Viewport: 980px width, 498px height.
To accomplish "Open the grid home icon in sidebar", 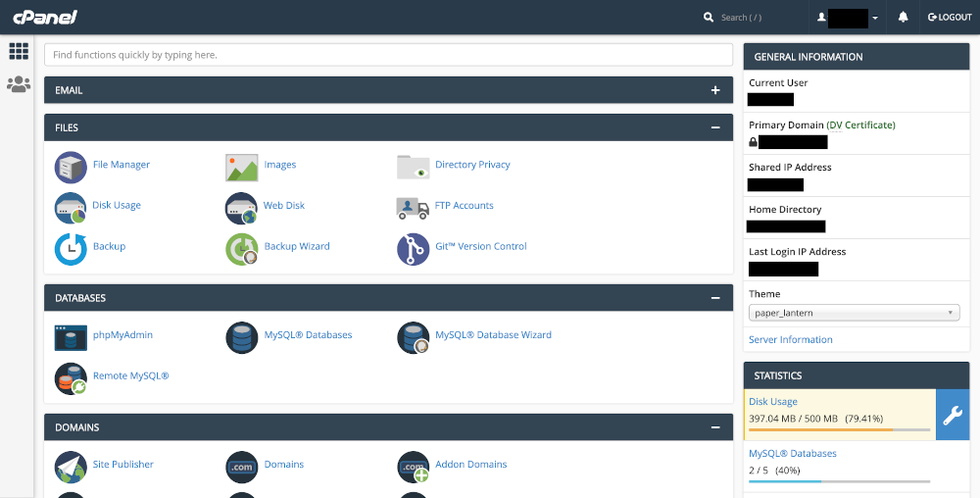I will pyautogui.click(x=19, y=51).
